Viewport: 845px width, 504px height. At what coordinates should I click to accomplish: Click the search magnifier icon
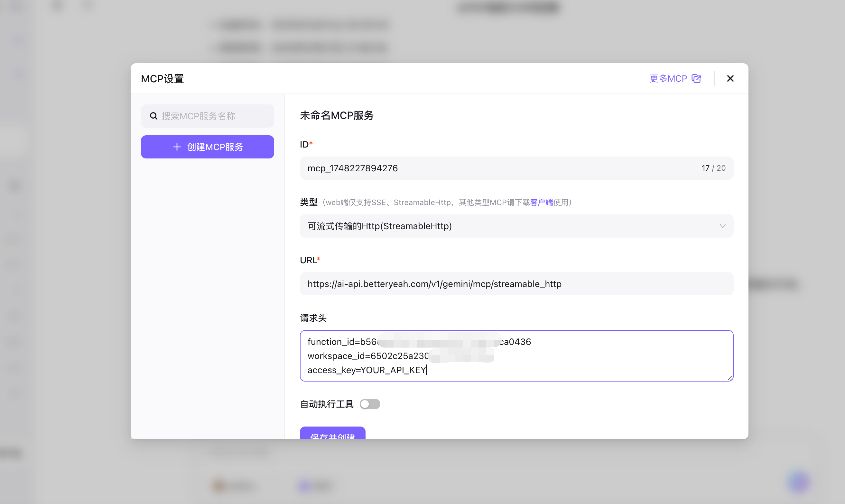pos(153,116)
